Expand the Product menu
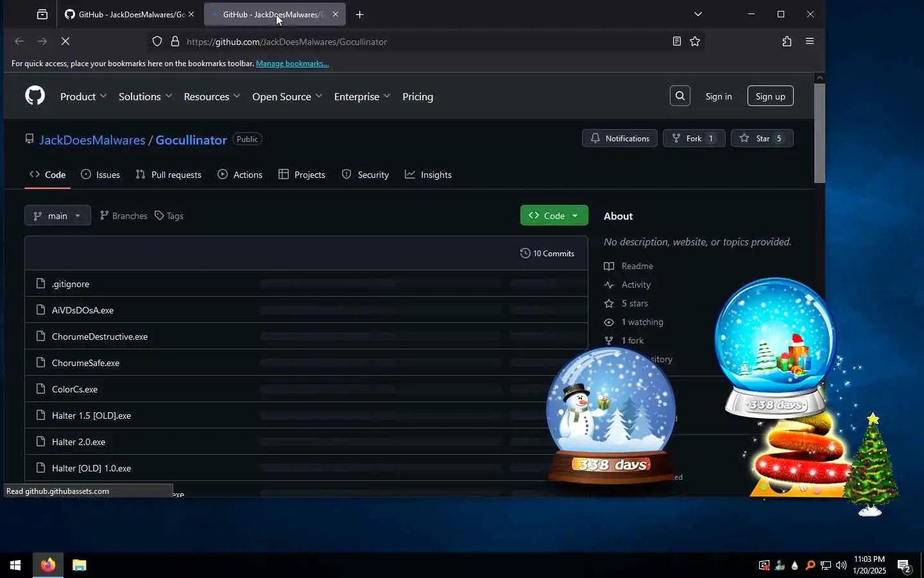The height and width of the screenshot is (578, 924). [x=83, y=96]
